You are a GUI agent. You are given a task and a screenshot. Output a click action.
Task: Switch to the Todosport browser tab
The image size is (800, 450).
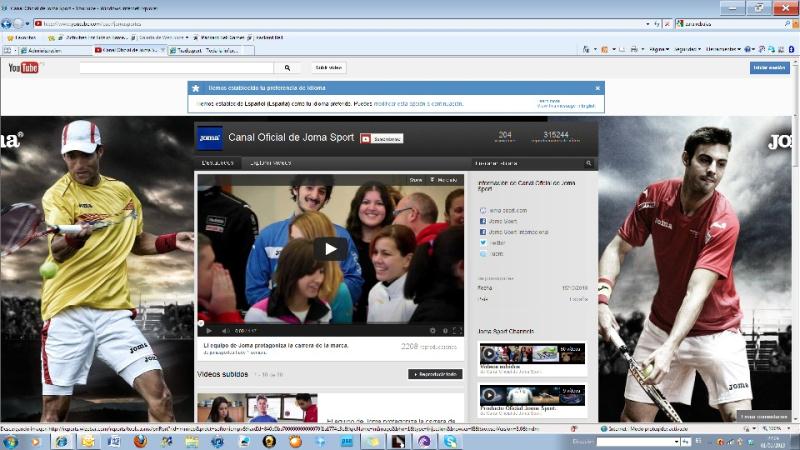tap(210, 51)
